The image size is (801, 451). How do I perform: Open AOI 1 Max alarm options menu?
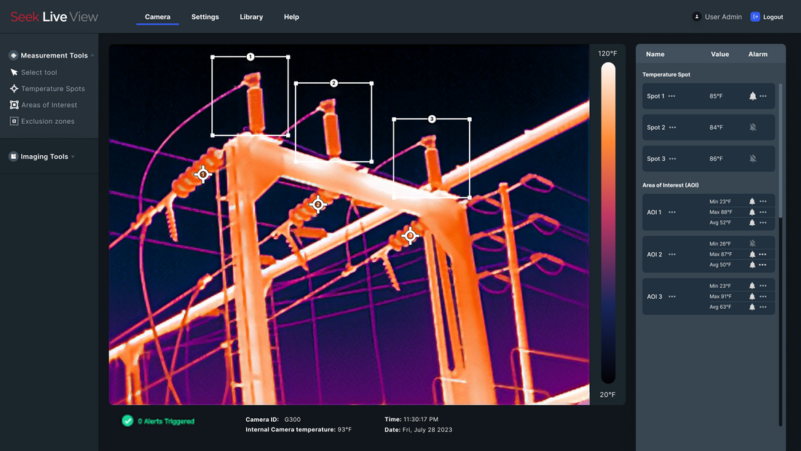pos(763,212)
